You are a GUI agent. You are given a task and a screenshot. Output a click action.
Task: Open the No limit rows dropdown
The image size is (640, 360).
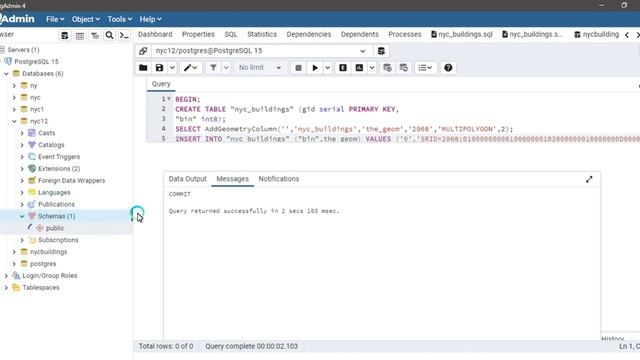click(260, 68)
